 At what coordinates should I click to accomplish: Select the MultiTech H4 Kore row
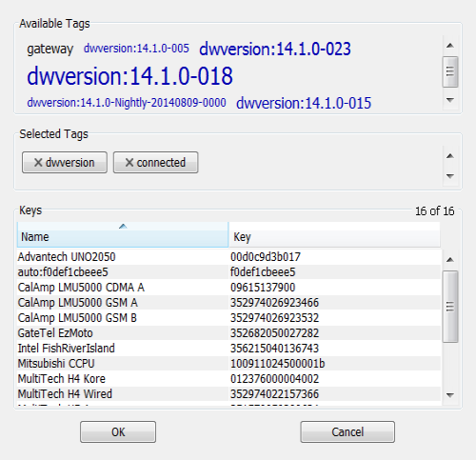[x=228, y=379]
